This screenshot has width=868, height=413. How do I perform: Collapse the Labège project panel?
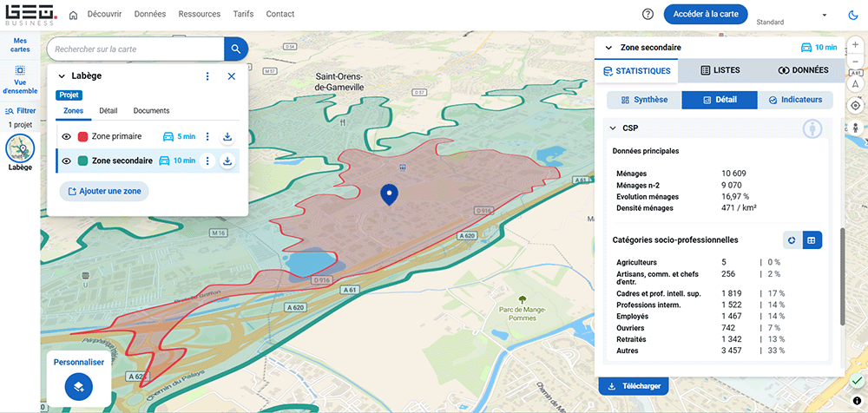coord(62,76)
